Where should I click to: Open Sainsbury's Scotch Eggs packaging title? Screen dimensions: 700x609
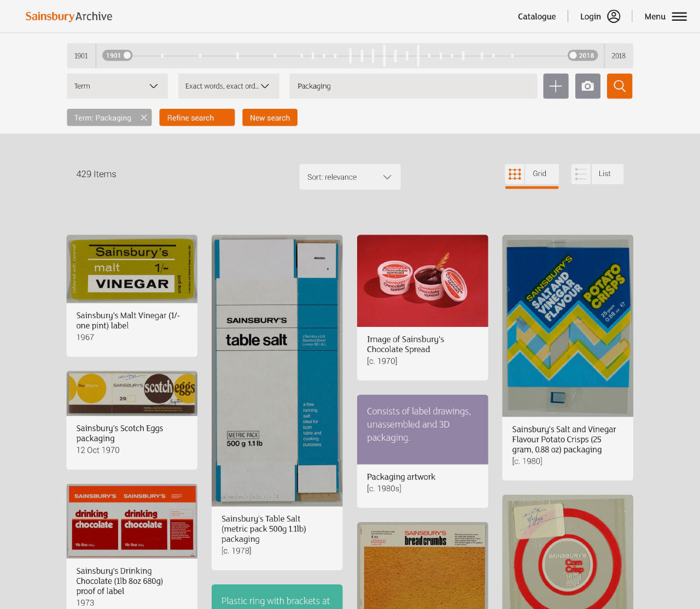(120, 433)
